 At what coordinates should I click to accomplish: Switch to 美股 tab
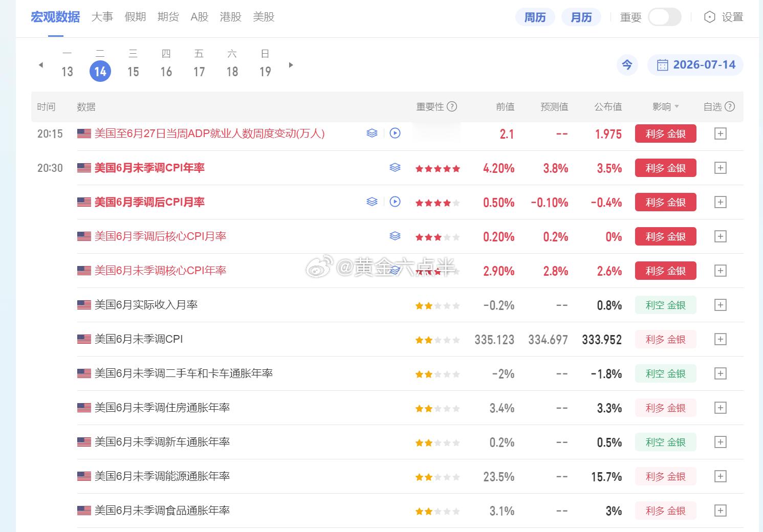pyautogui.click(x=264, y=17)
